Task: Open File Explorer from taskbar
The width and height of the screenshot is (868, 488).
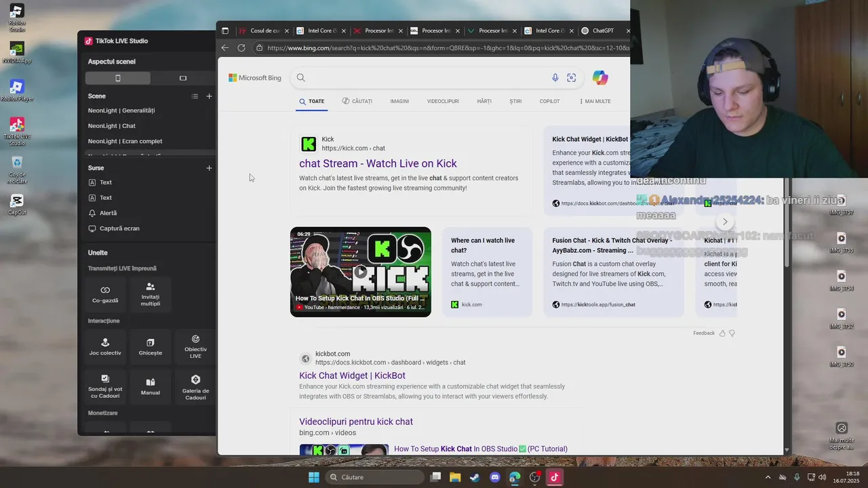Action: [x=455, y=477]
